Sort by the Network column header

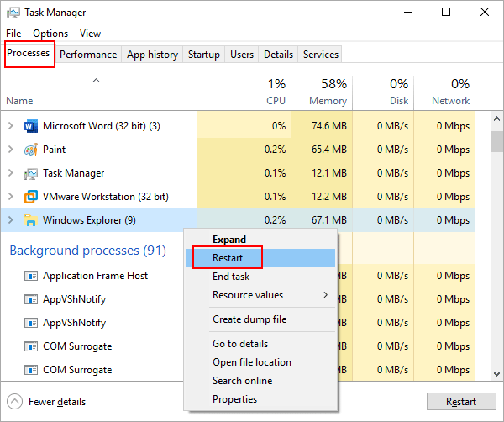pos(444,93)
